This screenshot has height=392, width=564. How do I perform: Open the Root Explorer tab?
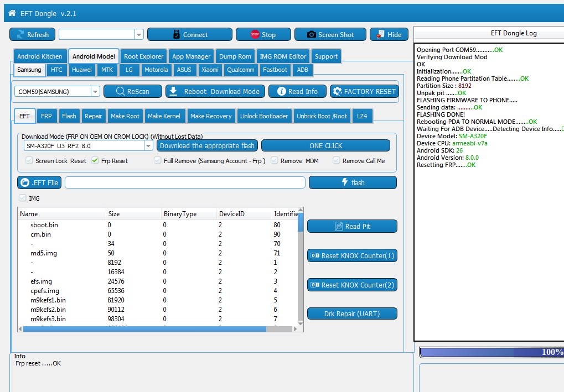143,56
